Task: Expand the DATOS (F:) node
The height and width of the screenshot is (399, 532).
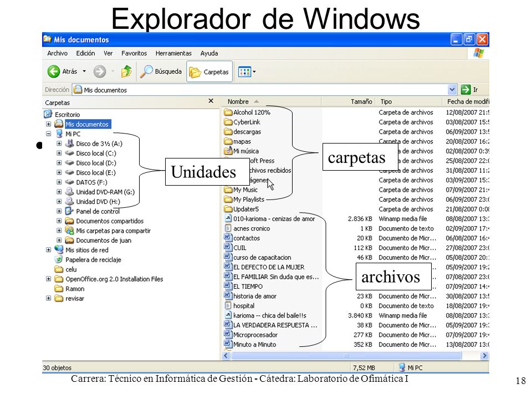Action: coord(59,182)
